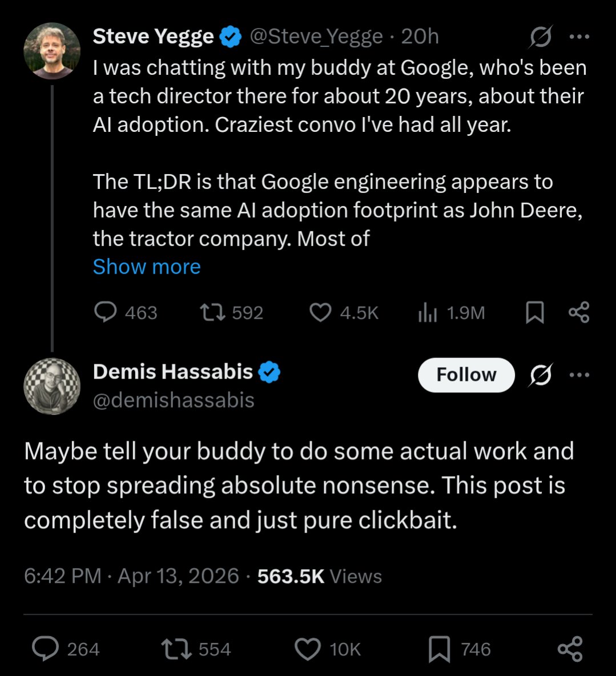Open more options on Demis Hassabis reply

[579, 375]
